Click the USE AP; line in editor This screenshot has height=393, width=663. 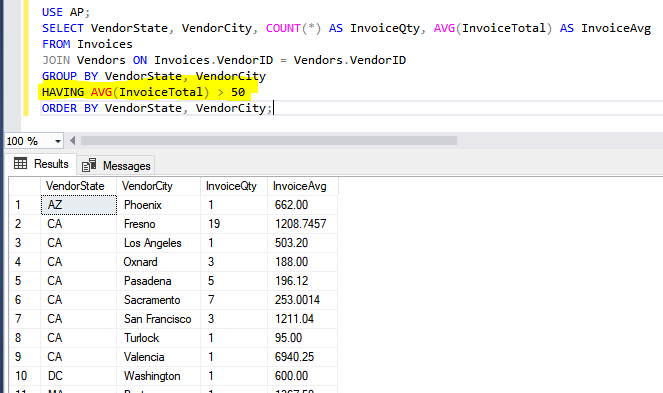tap(66, 12)
